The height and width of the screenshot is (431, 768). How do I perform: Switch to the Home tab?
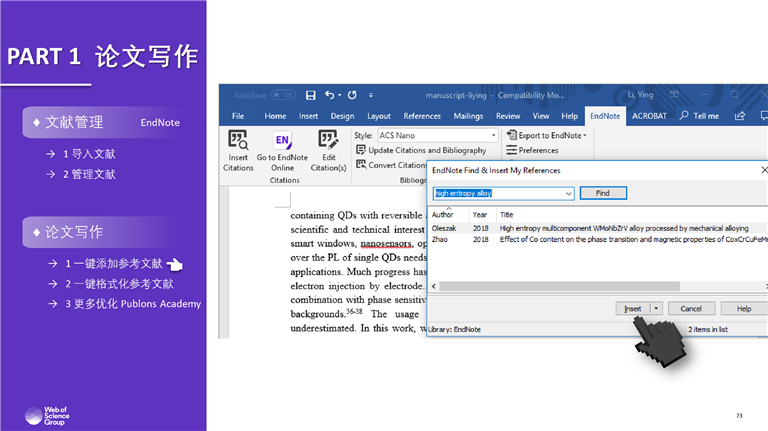(275, 116)
